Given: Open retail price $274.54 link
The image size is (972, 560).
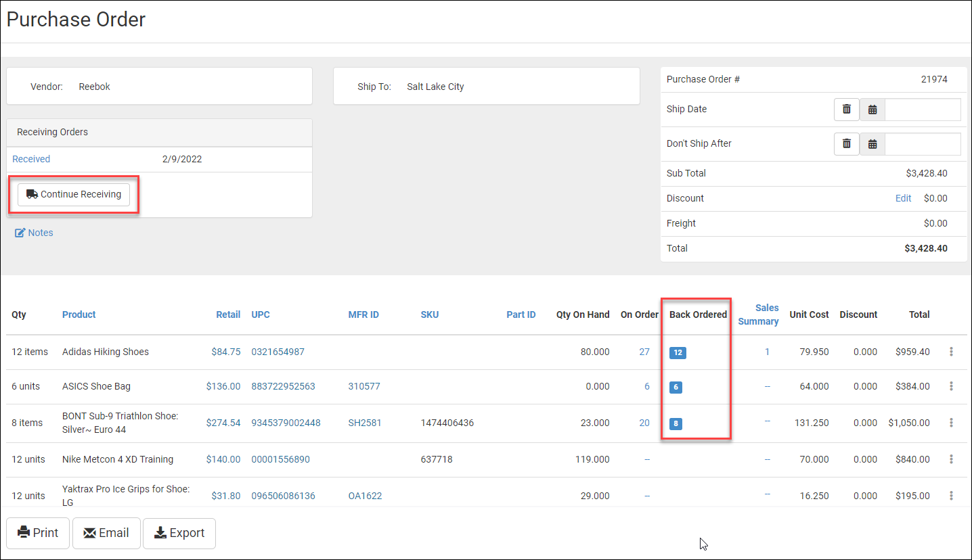Looking at the screenshot, I should point(223,423).
